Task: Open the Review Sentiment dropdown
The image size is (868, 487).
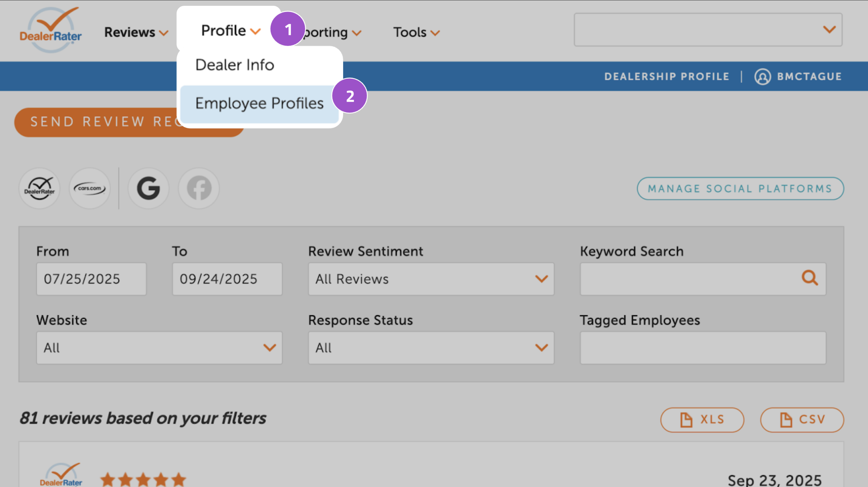Action: (x=431, y=279)
